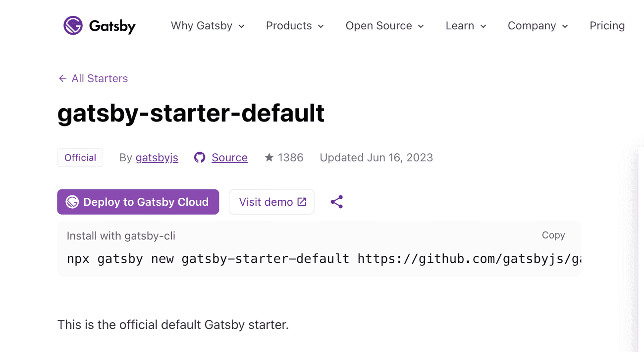Image resolution: width=644 pixels, height=352 pixels.
Task: Click the Official badge label
Action: 80,157
